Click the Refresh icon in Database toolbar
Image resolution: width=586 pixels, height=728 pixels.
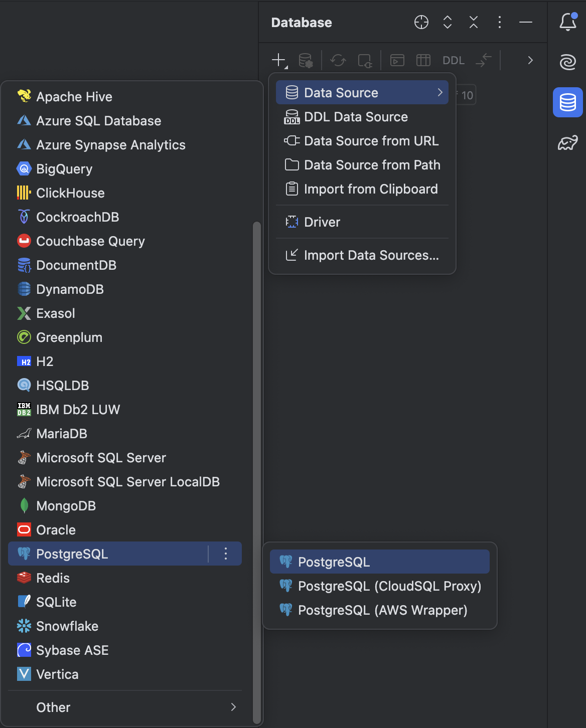tap(338, 61)
